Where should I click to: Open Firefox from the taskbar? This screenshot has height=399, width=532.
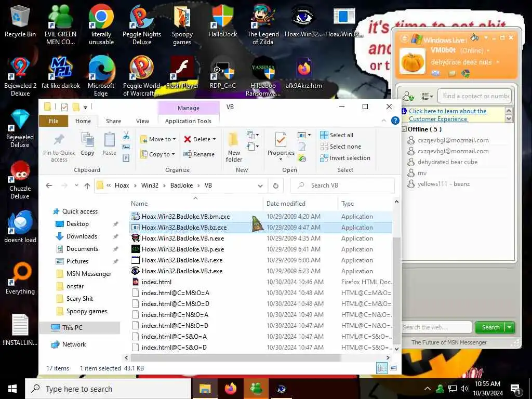pos(230,389)
